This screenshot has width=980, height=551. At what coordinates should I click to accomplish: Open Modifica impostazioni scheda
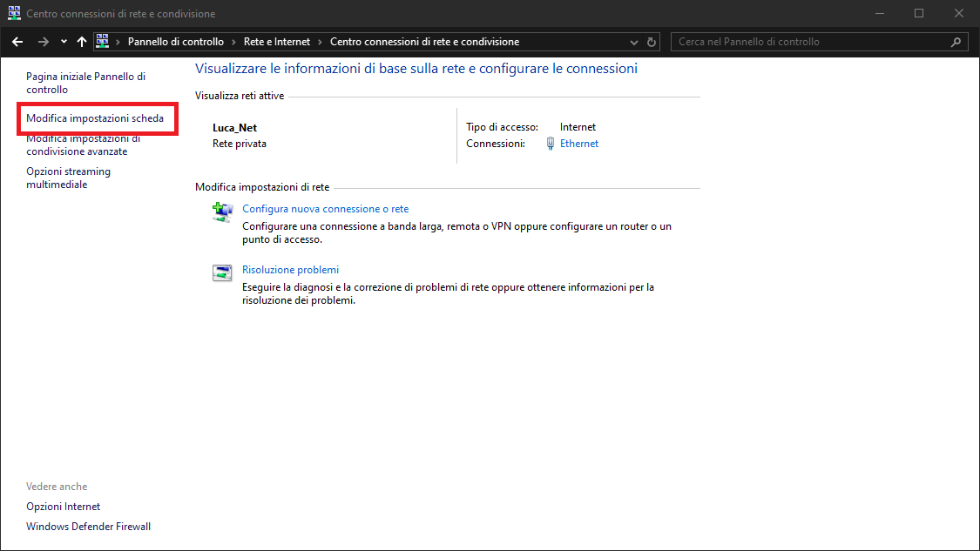click(x=95, y=118)
